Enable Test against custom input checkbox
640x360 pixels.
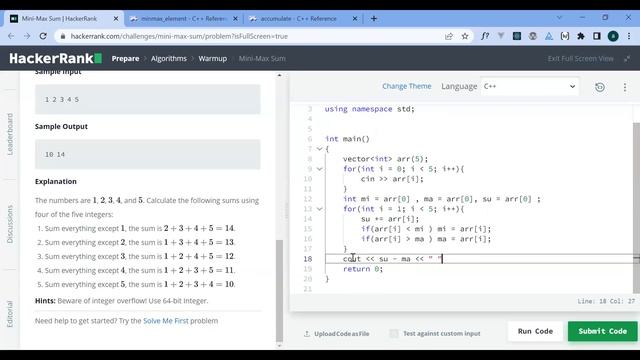[393, 333]
